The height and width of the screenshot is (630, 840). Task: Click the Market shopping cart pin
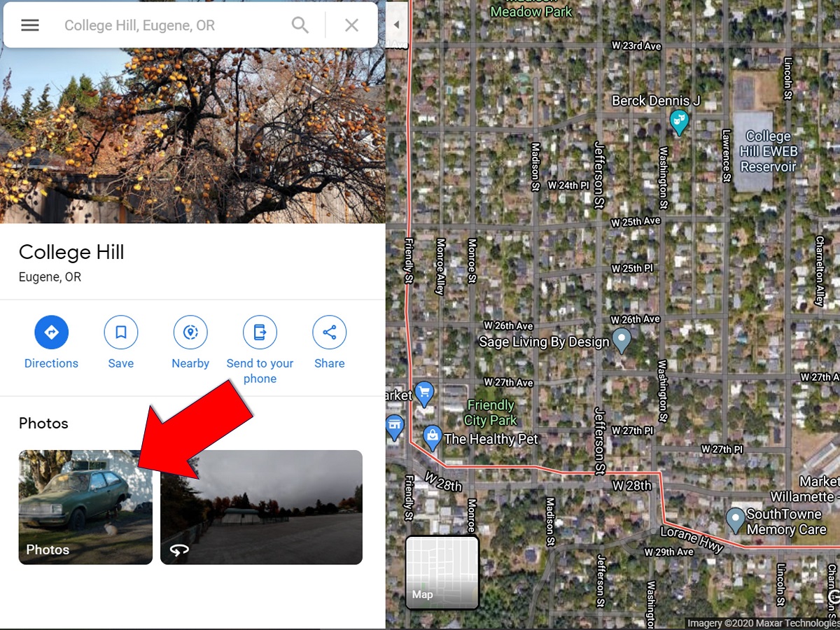(423, 393)
